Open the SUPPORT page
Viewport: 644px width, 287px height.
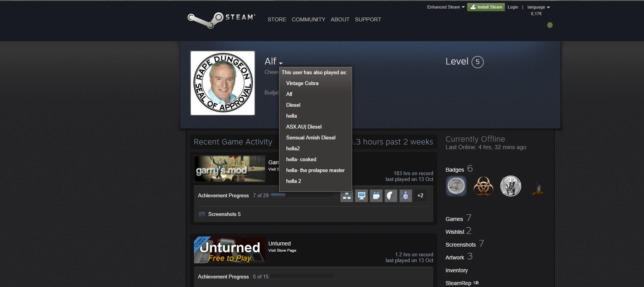click(x=368, y=19)
